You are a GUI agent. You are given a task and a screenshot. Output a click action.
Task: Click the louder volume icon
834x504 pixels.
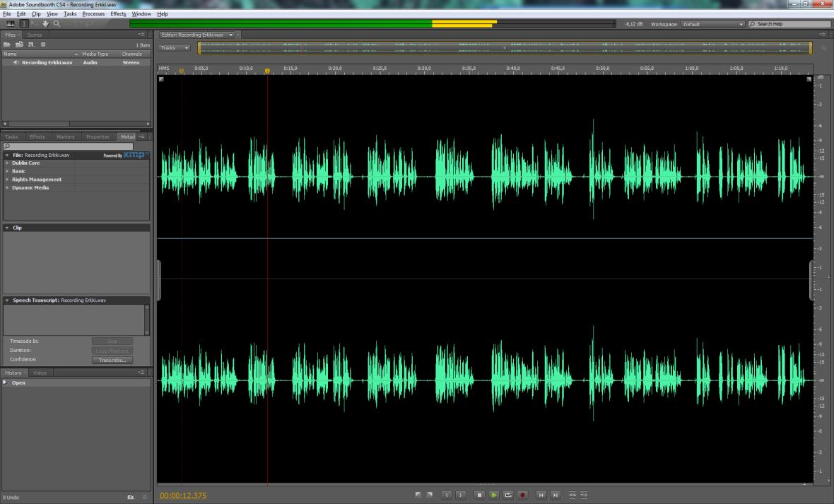click(x=572, y=495)
